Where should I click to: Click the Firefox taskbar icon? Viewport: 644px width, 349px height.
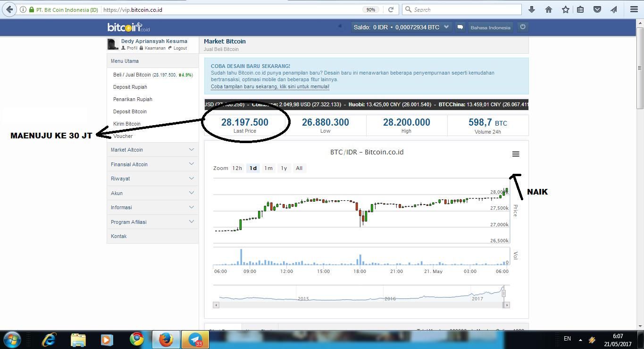click(x=166, y=340)
